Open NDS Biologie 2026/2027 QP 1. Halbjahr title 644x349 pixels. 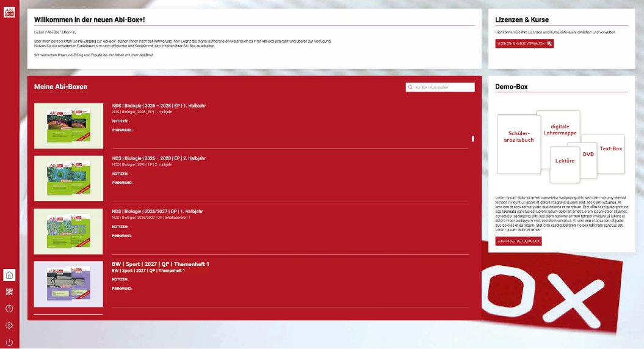point(157,211)
